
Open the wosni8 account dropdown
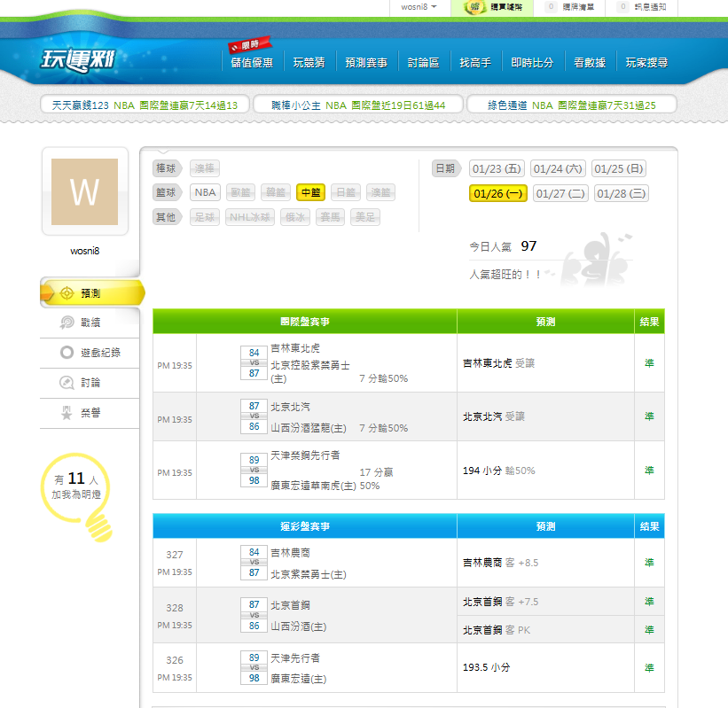[x=419, y=7]
